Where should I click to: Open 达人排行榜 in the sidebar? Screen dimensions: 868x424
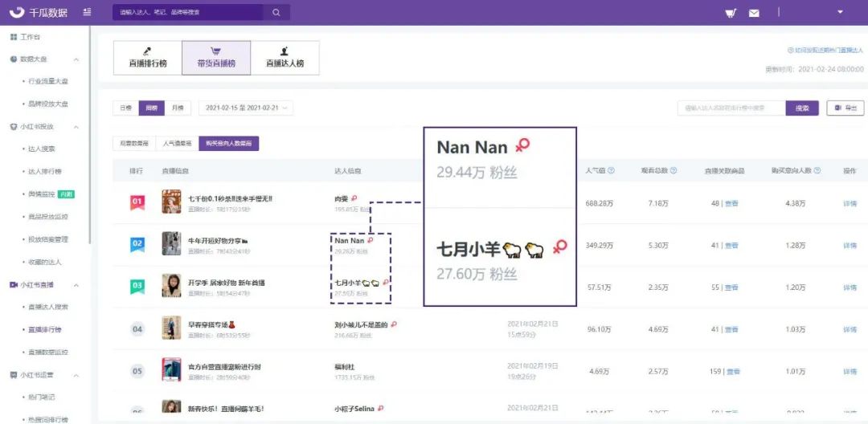tap(45, 171)
